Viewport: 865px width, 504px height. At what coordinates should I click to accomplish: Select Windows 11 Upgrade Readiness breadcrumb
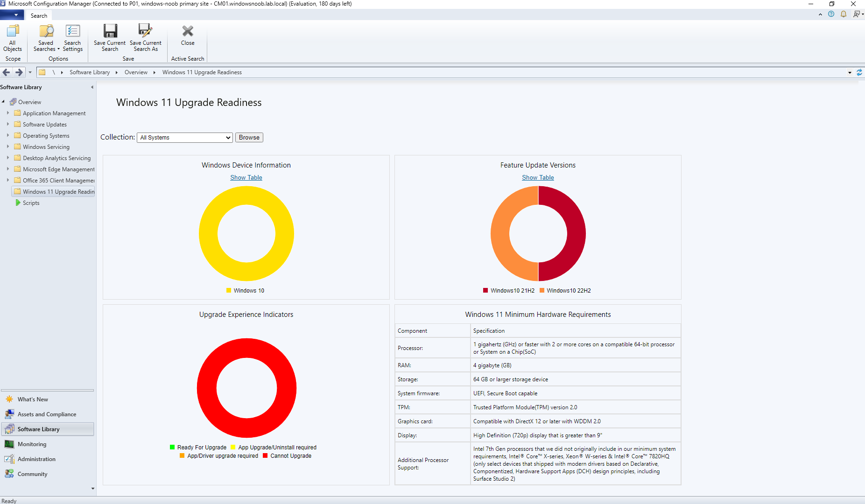202,72
